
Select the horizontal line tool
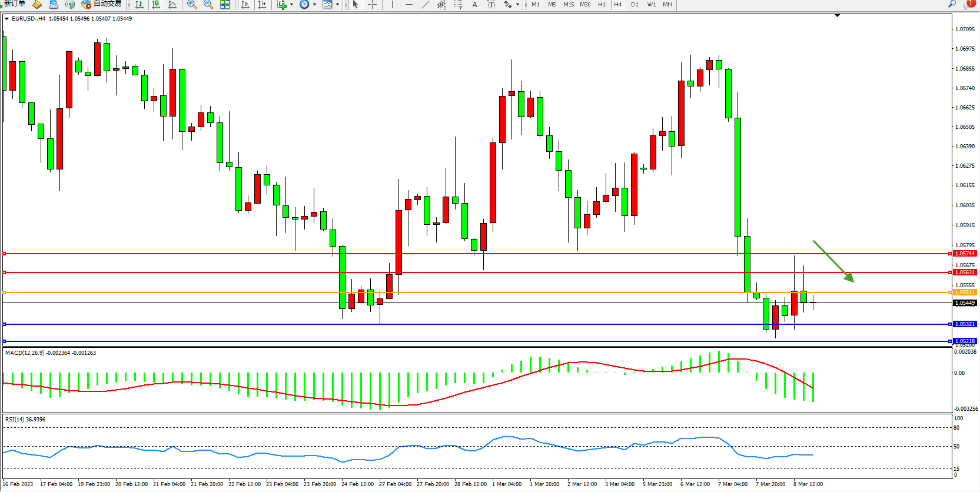coord(409,4)
